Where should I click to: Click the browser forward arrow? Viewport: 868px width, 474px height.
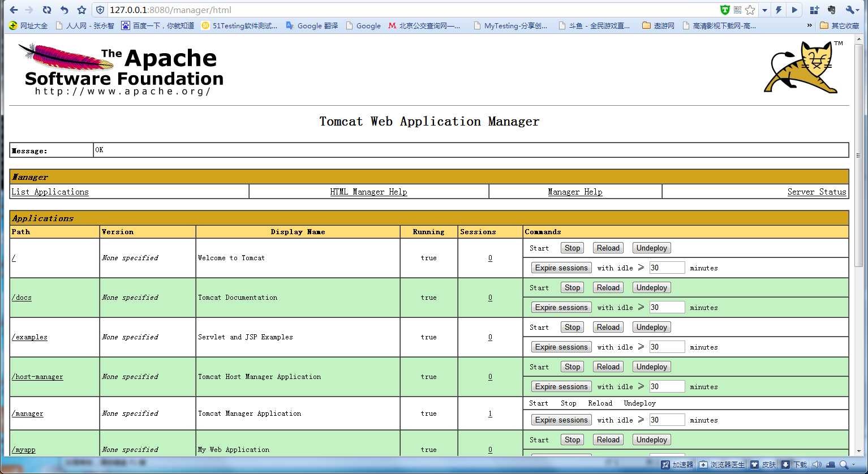tap(29, 10)
